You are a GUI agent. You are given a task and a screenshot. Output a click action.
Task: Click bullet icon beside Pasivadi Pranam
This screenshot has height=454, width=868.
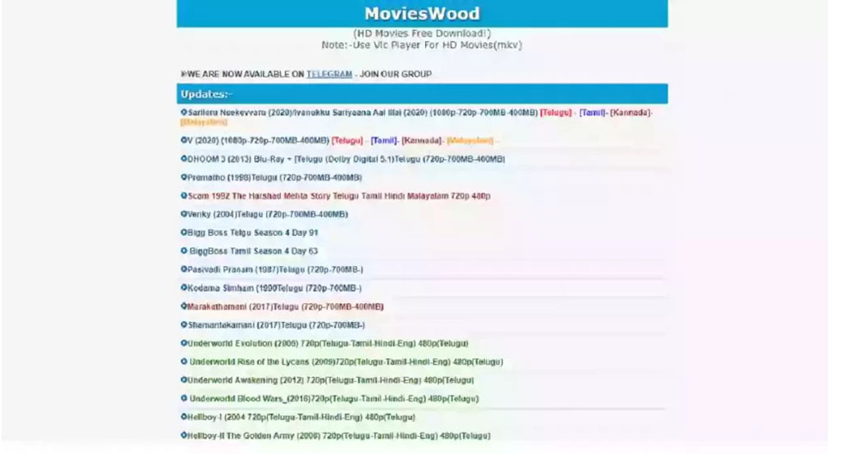[183, 269]
